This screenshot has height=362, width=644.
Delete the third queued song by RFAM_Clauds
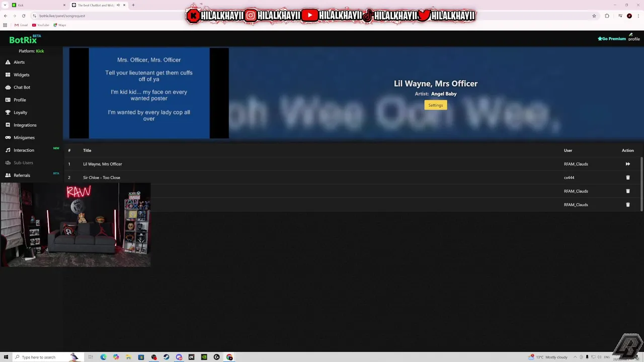[x=627, y=191]
